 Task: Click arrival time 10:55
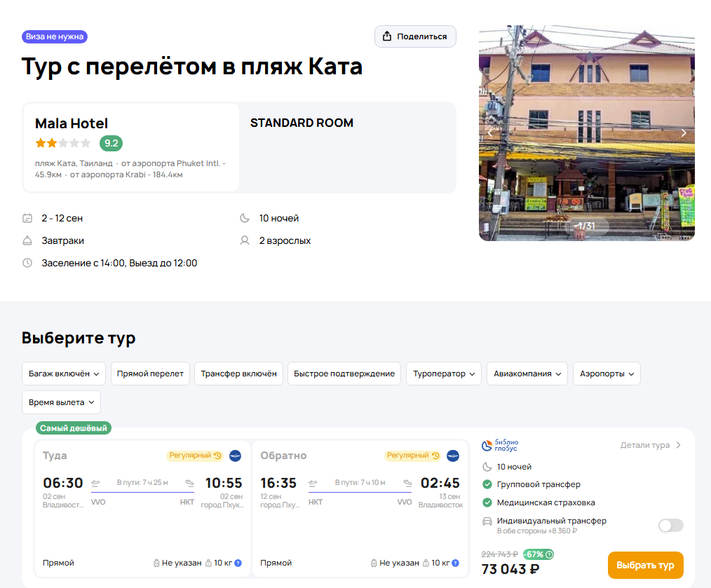(x=224, y=483)
